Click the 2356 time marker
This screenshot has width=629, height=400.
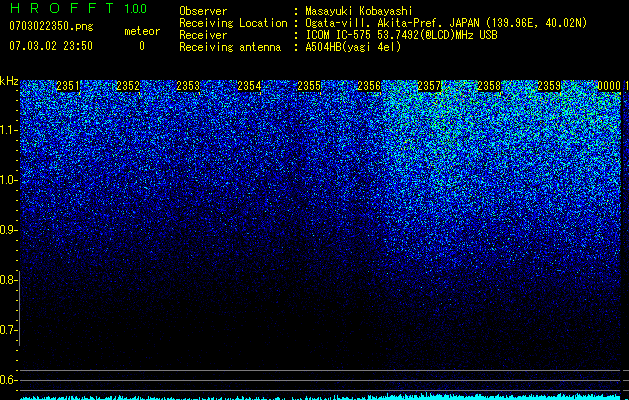[x=369, y=86]
